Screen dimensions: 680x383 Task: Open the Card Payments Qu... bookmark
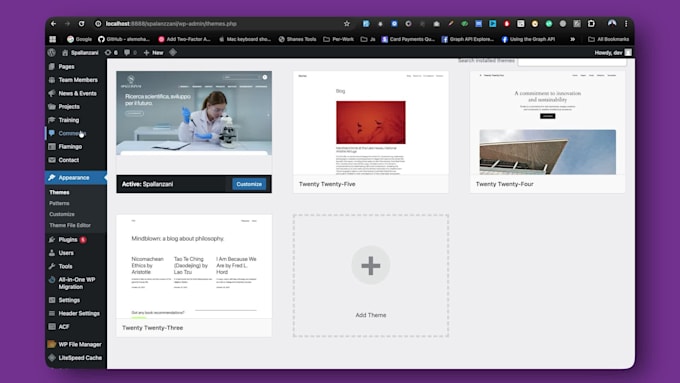tap(408, 39)
